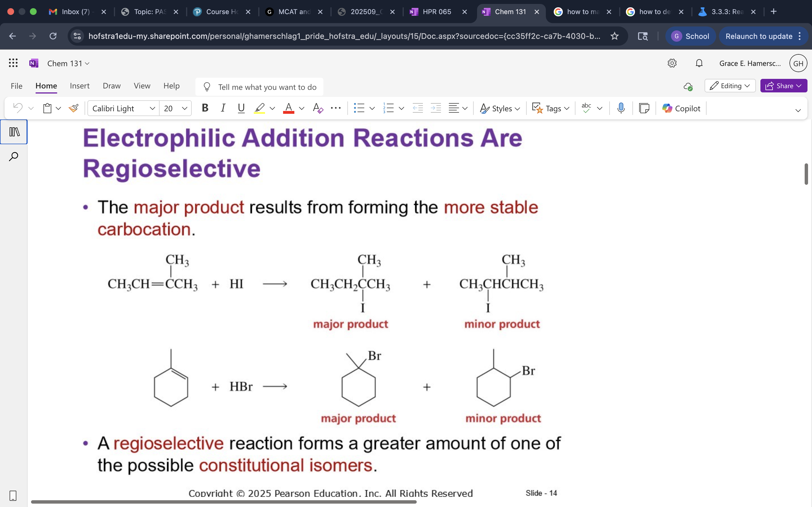Select the red font color swatch
The height and width of the screenshot is (507, 812).
288,108
